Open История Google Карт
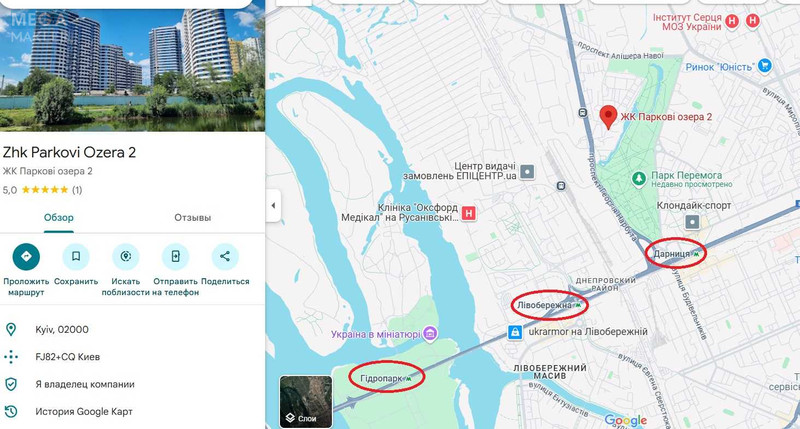The image size is (800, 429). (84, 411)
